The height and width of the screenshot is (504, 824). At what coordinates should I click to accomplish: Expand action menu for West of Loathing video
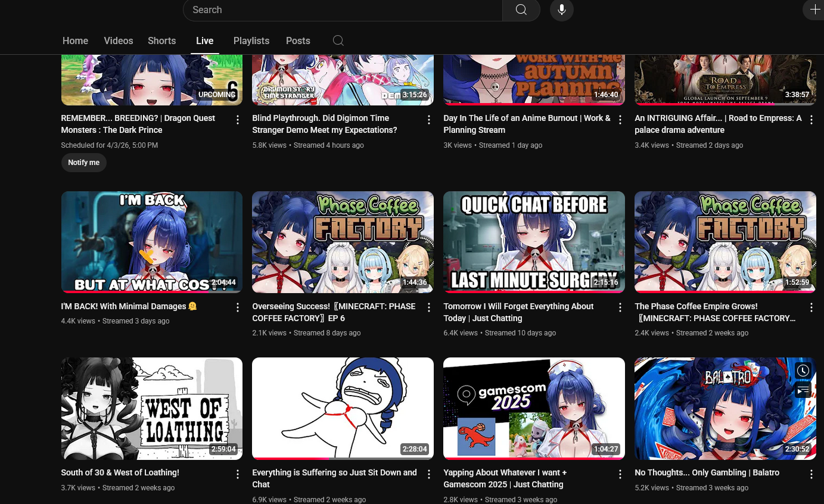click(x=238, y=474)
